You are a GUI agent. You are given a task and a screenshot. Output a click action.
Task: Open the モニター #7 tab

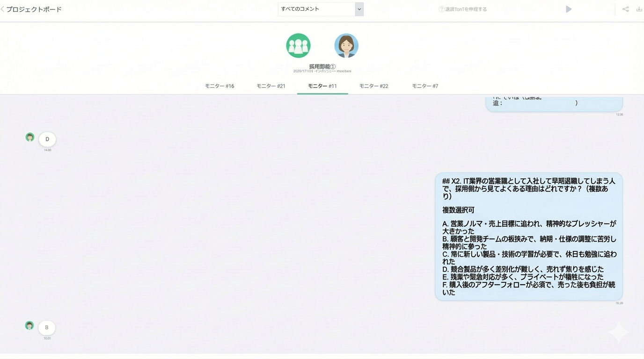(425, 86)
